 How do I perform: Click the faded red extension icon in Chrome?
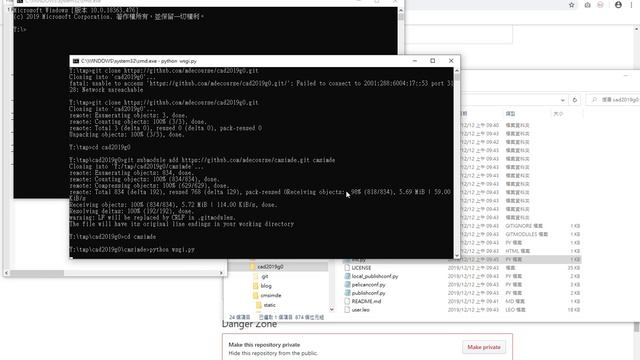point(600,5)
